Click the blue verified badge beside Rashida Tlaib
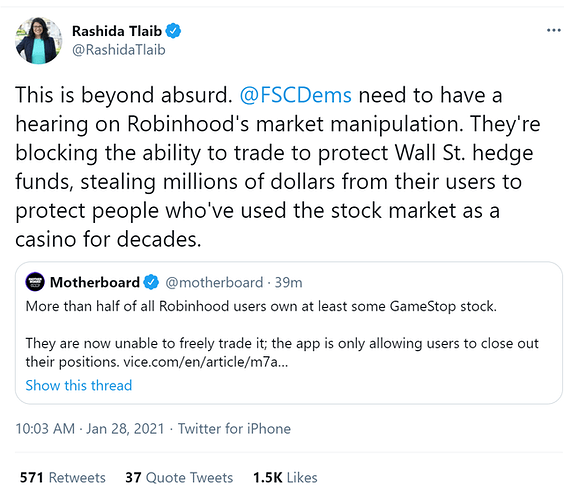Viewport: 564px width, 500px height. coord(173,31)
